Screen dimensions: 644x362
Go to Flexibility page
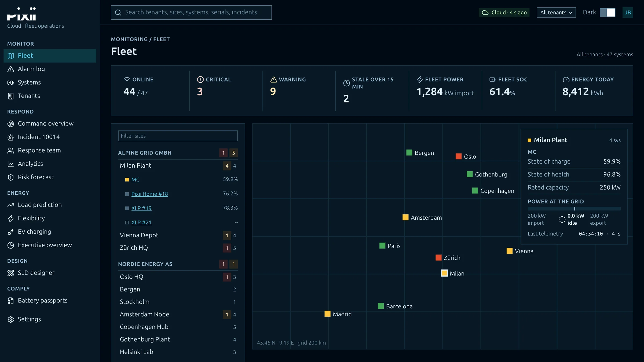point(50,218)
